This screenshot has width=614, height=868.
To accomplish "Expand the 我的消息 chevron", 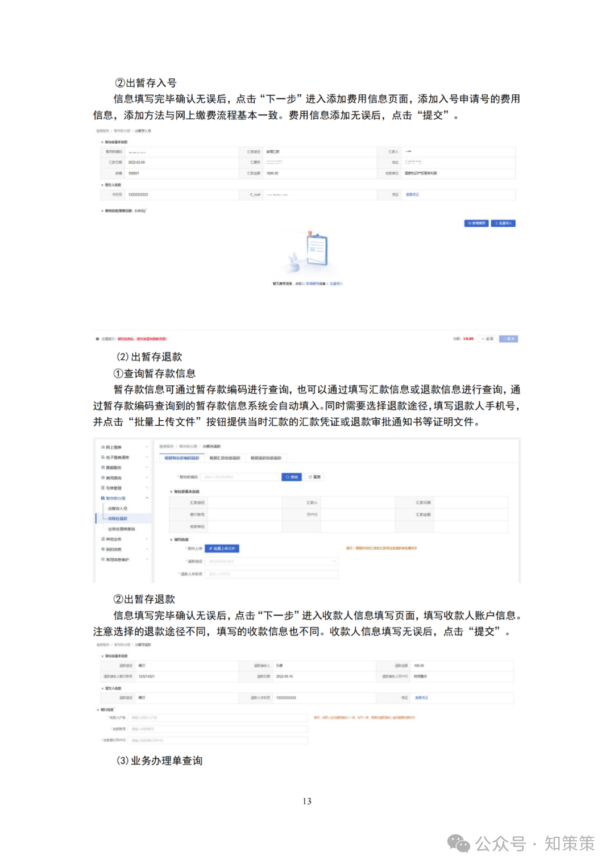I will pos(147,550).
